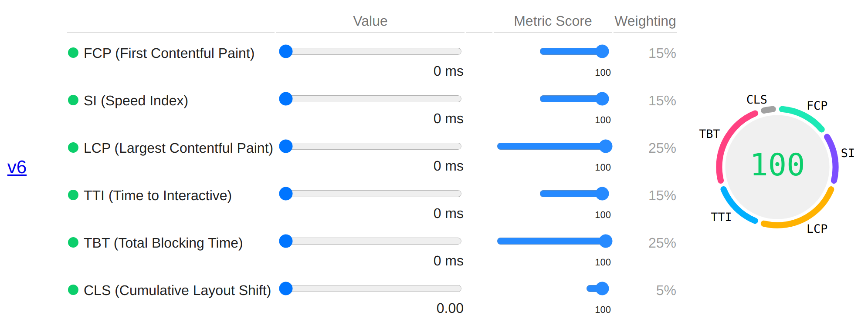This screenshot has width=868, height=322.
Task: Click the LCP metric score slider handle
Action: (606, 146)
